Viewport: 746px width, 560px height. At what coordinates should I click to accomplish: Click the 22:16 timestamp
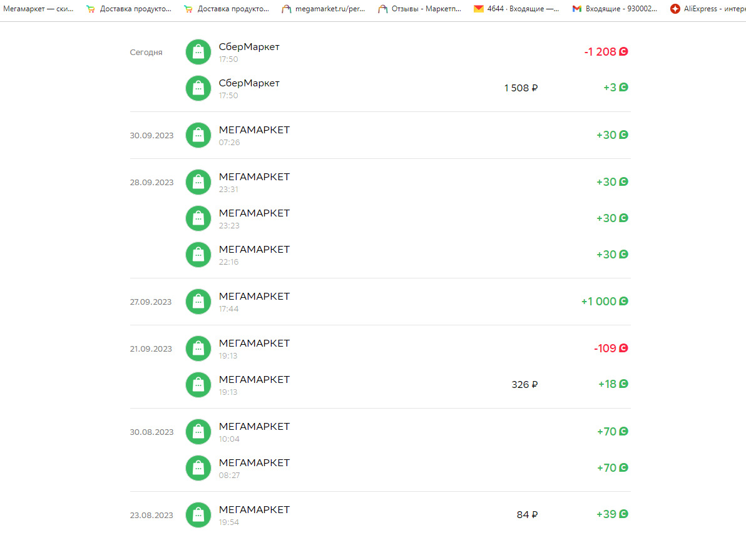[x=228, y=262]
